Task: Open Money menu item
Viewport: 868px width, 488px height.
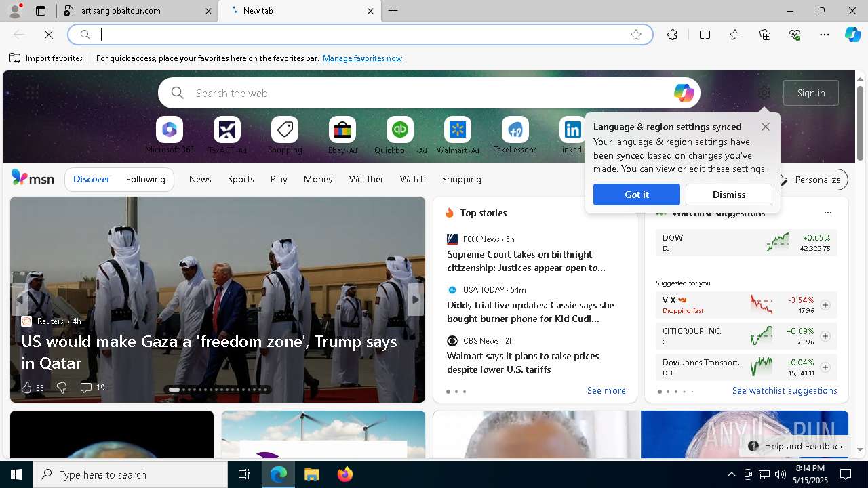Action: [x=318, y=179]
